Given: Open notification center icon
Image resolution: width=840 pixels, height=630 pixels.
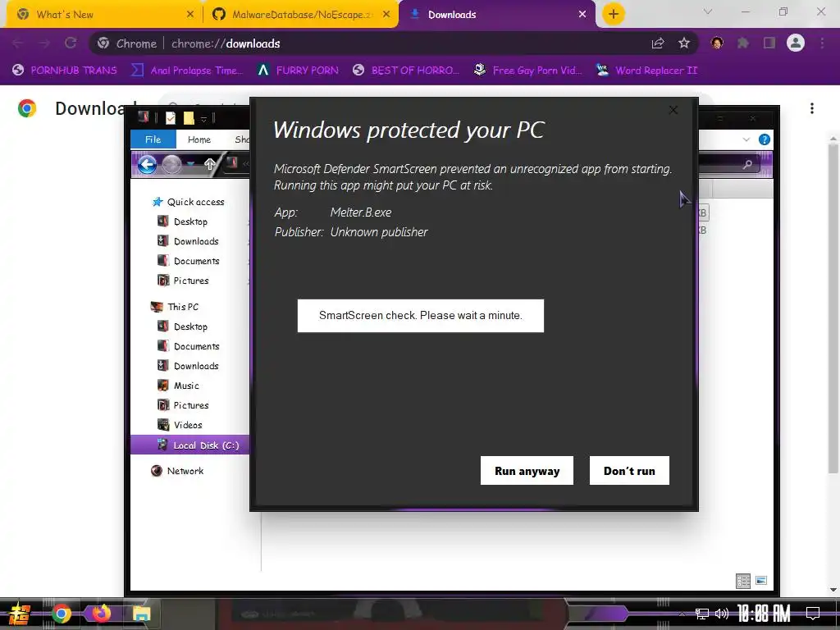Looking at the screenshot, I should tap(813, 614).
